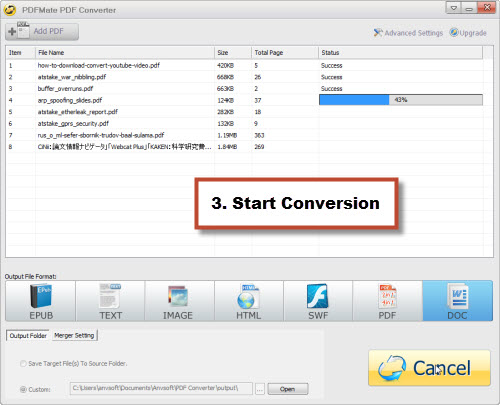Cancel the running conversion
The height and width of the screenshot is (405, 500).
tap(429, 368)
